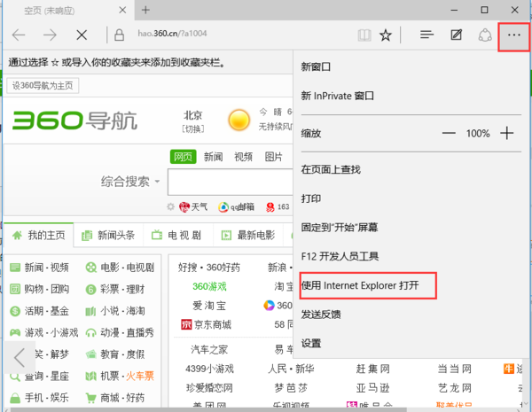Click the 360导航 logo
The image size is (532, 412).
pyautogui.click(x=75, y=120)
